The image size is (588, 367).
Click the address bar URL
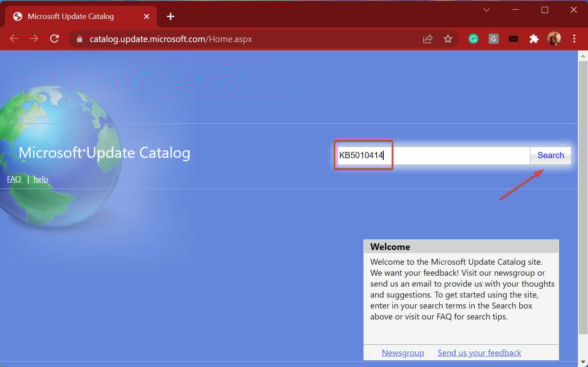click(x=171, y=39)
